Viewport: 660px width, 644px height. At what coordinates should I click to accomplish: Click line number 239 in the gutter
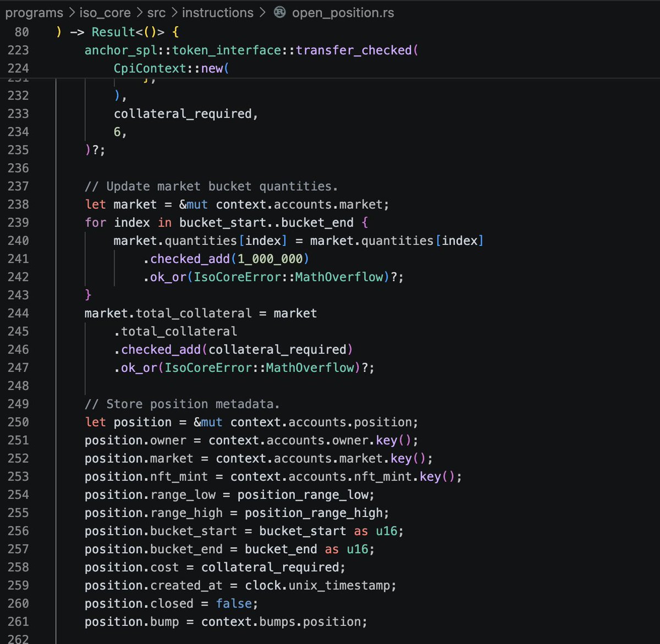pos(18,222)
